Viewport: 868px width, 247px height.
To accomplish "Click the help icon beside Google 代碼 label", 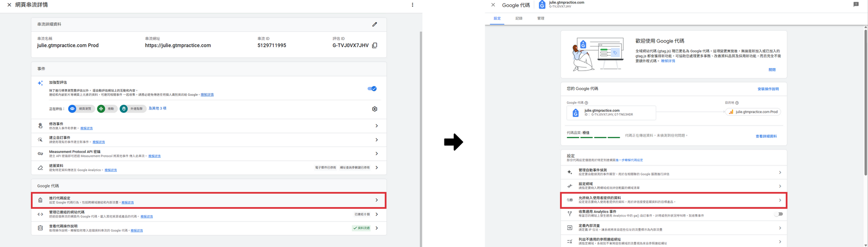I will tap(586, 103).
